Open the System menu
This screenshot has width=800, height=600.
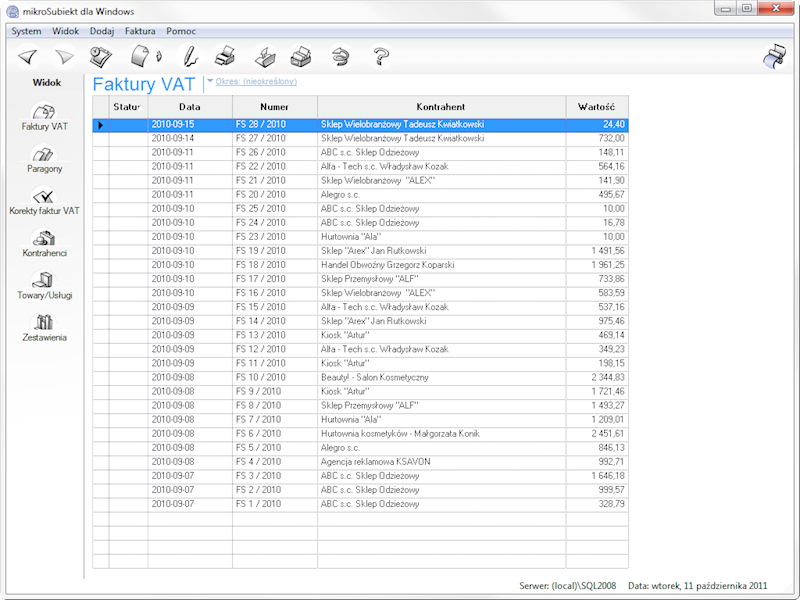click(26, 31)
